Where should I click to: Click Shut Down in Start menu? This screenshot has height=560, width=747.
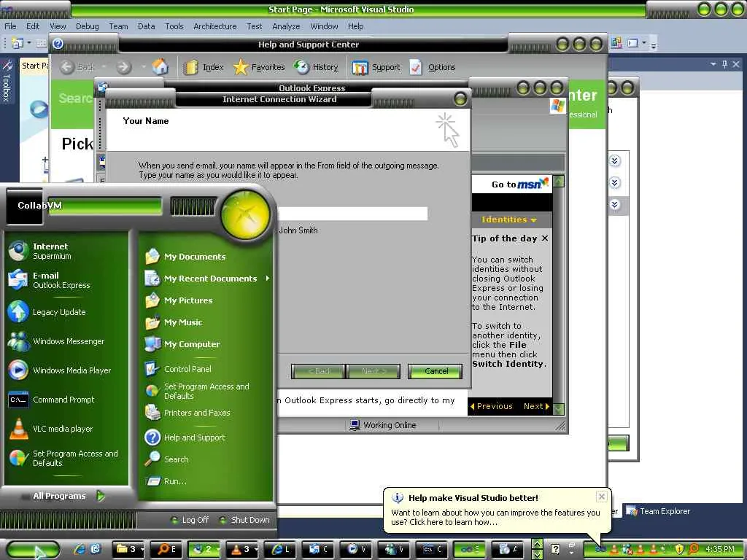pyautogui.click(x=245, y=520)
